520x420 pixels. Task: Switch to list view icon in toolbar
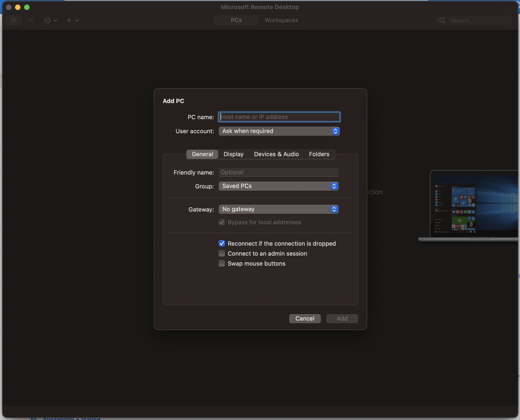click(x=30, y=20)
